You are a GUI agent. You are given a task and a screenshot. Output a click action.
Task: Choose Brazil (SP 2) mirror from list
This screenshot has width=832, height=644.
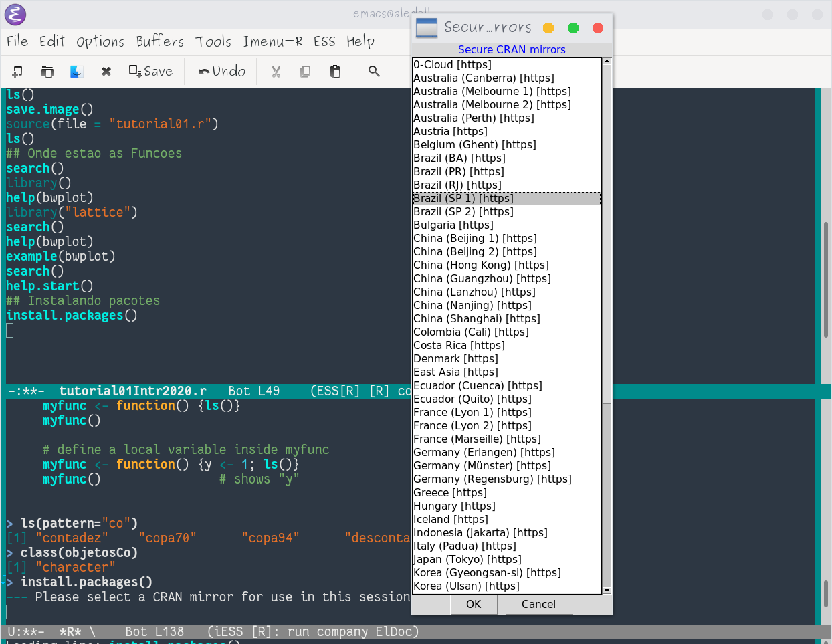tap(463, 211)
